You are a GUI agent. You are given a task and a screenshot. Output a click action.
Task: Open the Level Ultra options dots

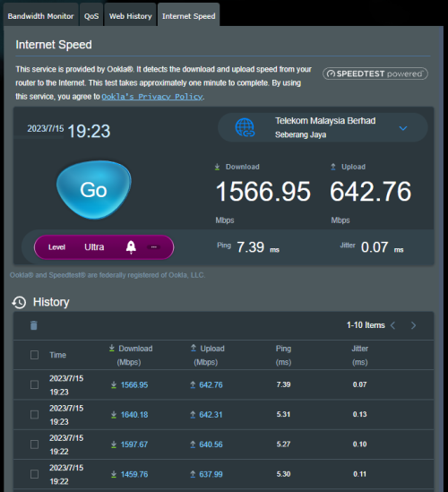(x=154, y=247)
